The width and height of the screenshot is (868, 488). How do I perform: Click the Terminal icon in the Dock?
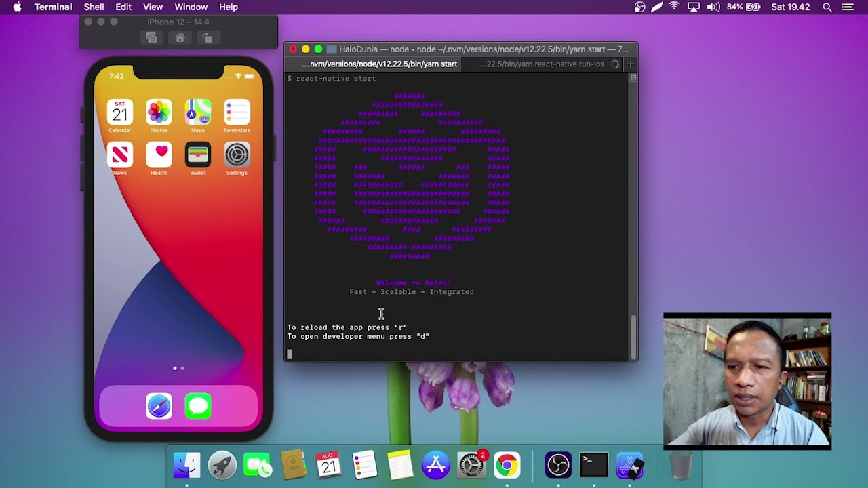point(594,466)
